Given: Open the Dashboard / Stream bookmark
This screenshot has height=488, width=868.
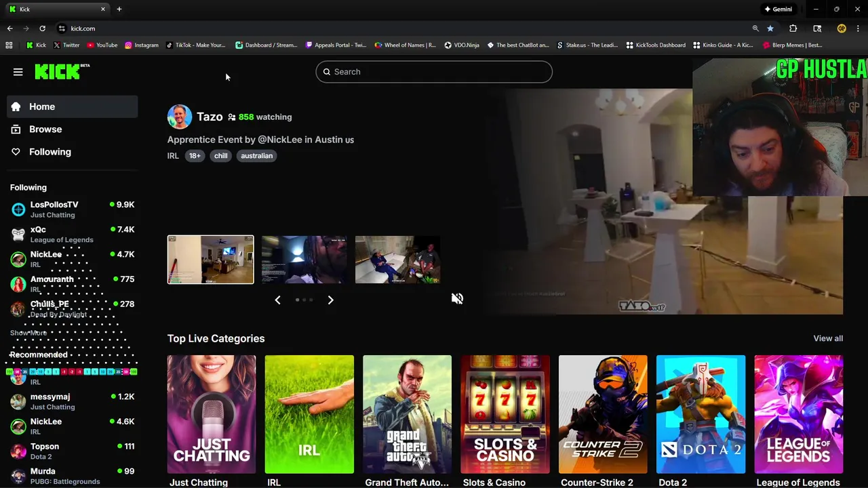Looking at the screenshot, I should click(267, 45).
